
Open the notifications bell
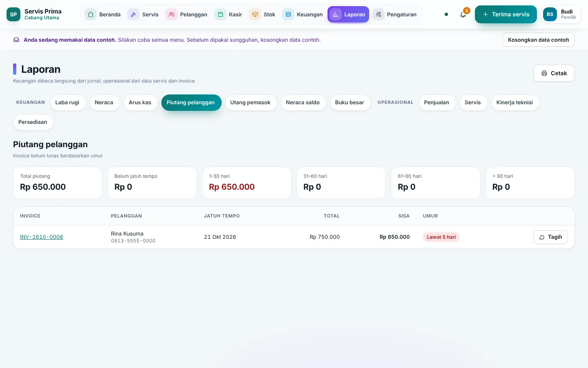(x=463, y=15)
